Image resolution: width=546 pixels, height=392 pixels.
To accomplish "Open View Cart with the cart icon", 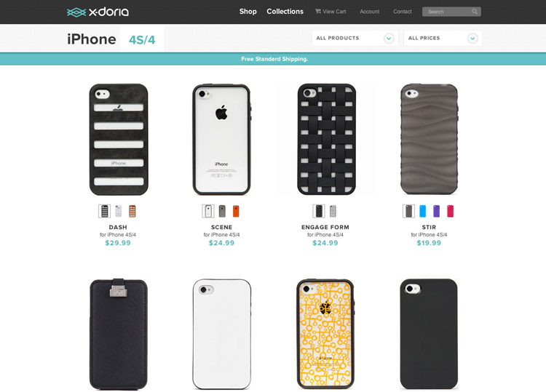I will (x=318, y=11).
